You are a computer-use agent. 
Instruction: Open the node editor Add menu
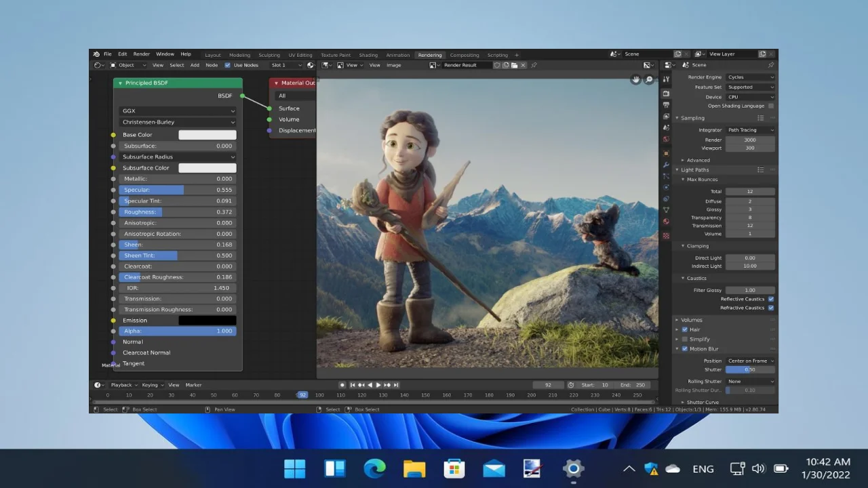pyautogui.click(x=195, y=65)
